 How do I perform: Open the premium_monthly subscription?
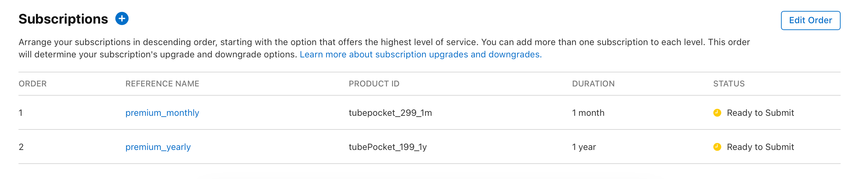(x=162, y=113)
